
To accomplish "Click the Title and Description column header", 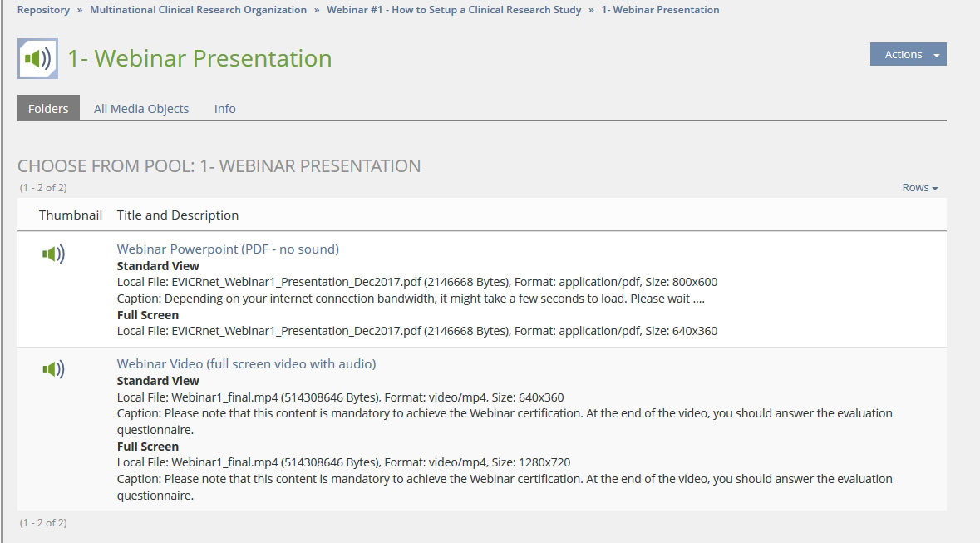I will (178, 215).
